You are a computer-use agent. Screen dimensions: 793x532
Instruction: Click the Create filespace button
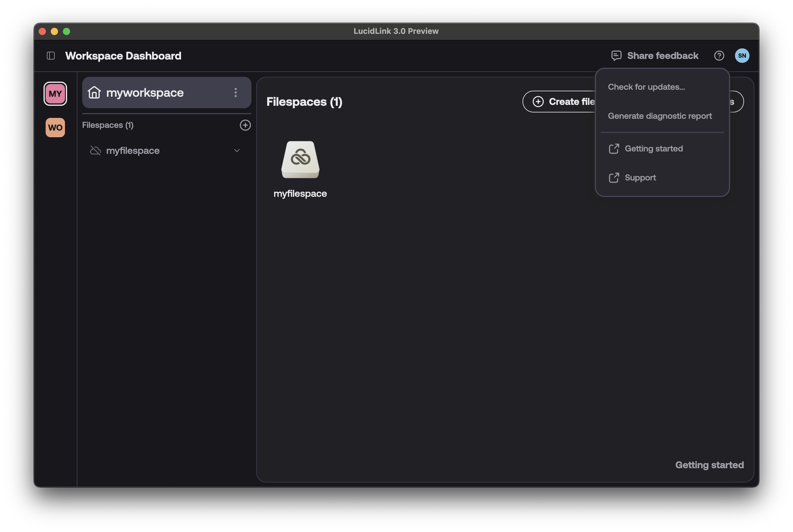[558, 102]
